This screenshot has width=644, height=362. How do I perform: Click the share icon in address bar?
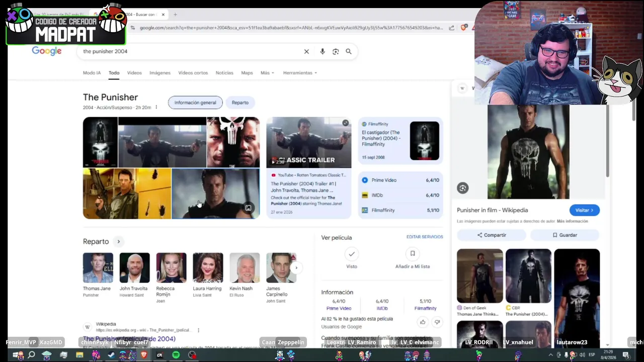point(451,28)
